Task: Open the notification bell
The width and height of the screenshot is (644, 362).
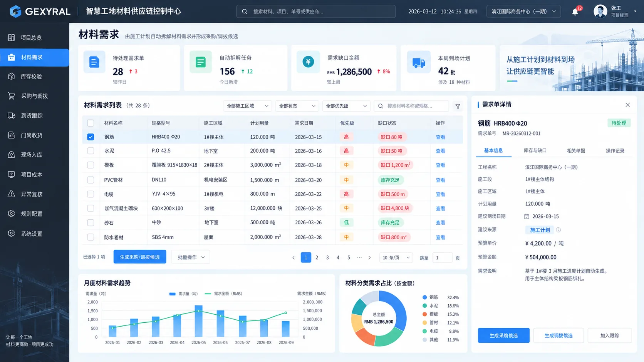Action: click(x=575, y=12)
